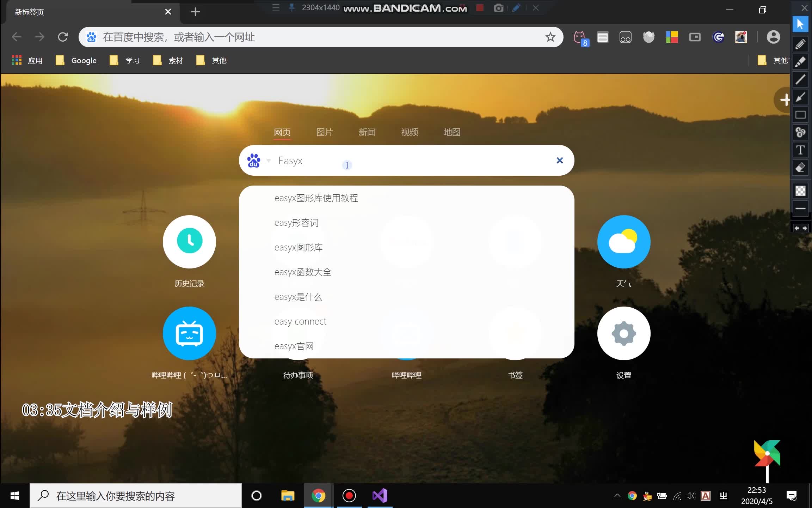This screenshot has width=812, height=508.
Task: Select the Bandicam highlighter tool
Action: [800, 62]
